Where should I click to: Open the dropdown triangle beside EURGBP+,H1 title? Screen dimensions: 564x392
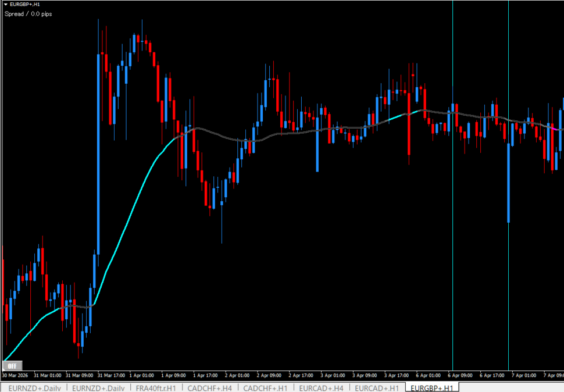(x=6, y=5)
